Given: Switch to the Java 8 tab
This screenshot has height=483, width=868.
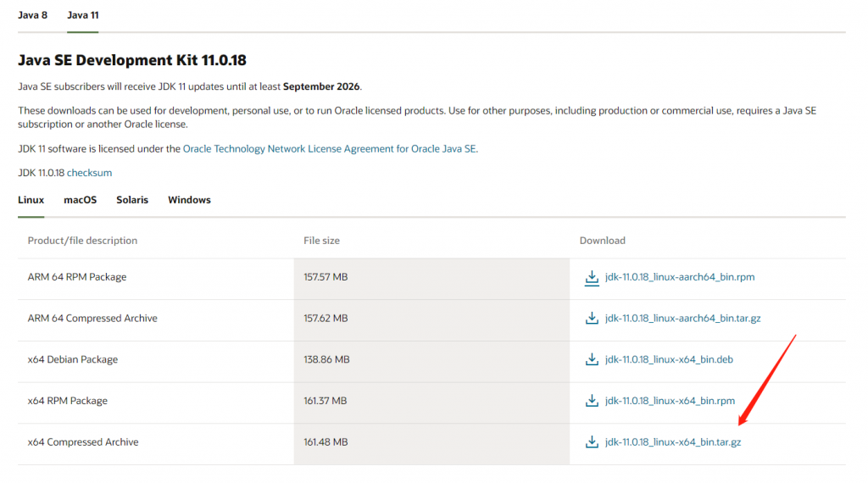Looking at the screenshot, I should 32,15.
